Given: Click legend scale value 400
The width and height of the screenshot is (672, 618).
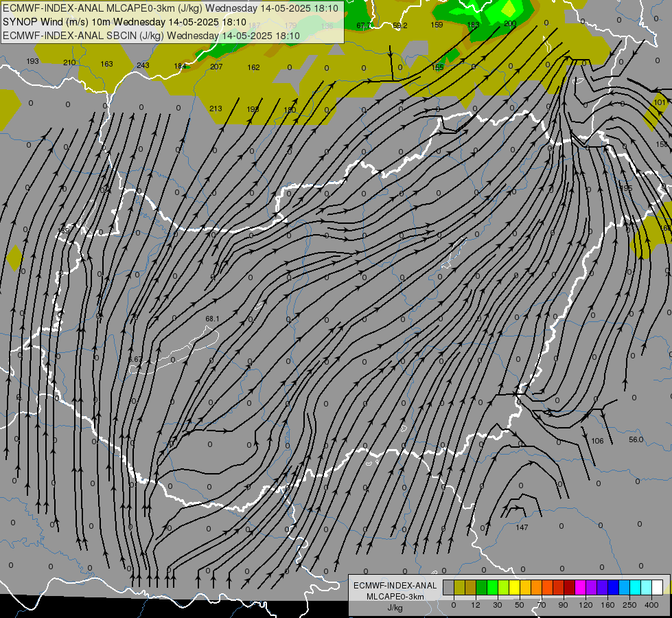Looking at the screenshot, I should (651, 605).
